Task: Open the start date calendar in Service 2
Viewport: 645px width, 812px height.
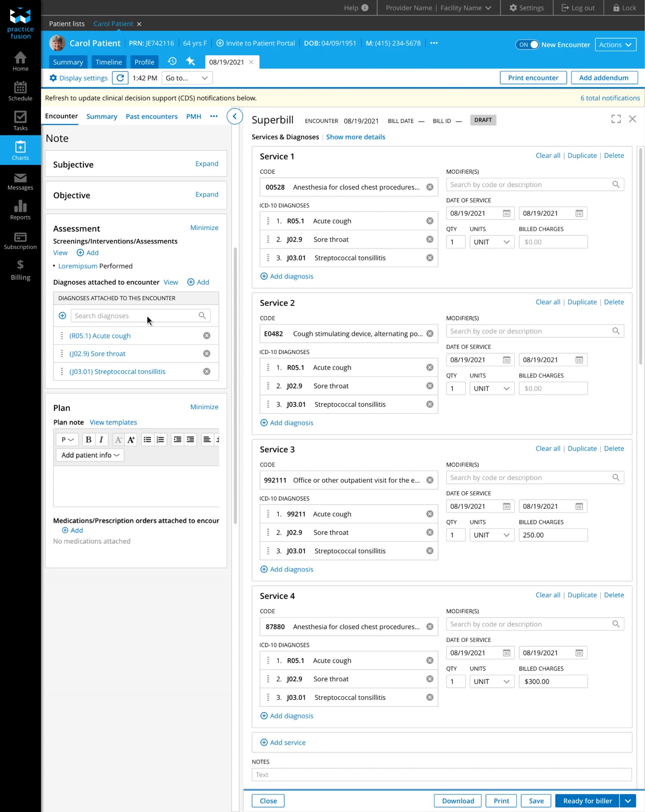Action: point(506,360)
